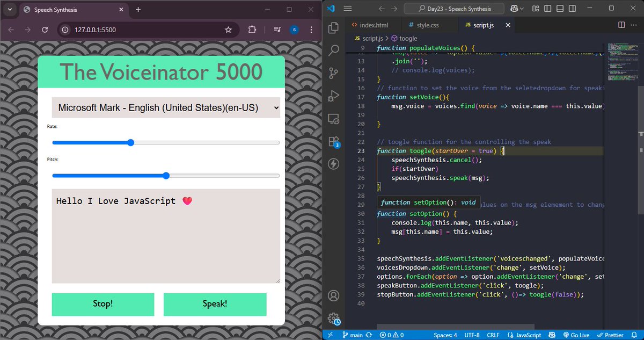
Task: Open errors and warnings panel from status bar
Action: point(392,335)
